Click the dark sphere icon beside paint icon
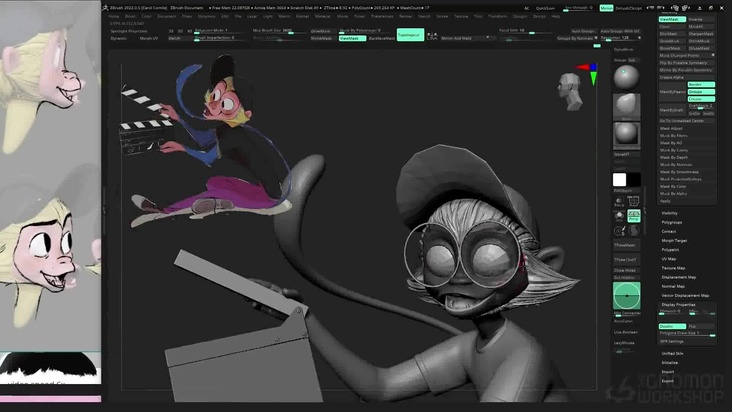 click(633, 230)
